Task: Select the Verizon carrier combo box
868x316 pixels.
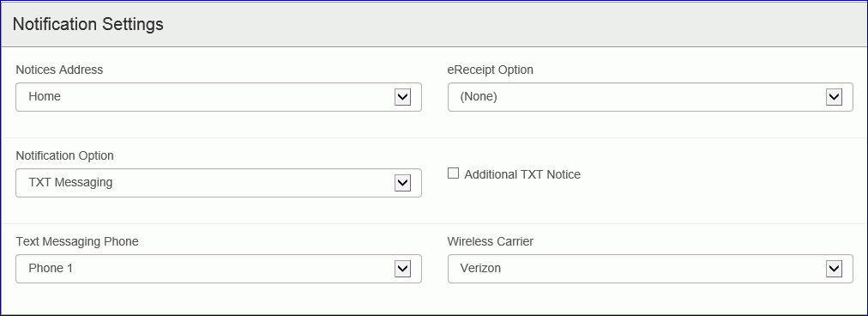Action: tap(650, 269)
